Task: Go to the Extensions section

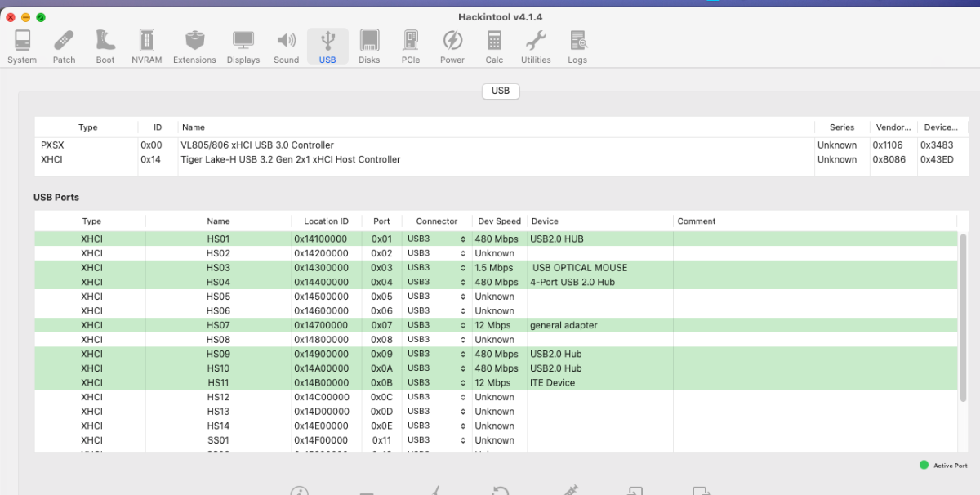Action: [194, 47]
